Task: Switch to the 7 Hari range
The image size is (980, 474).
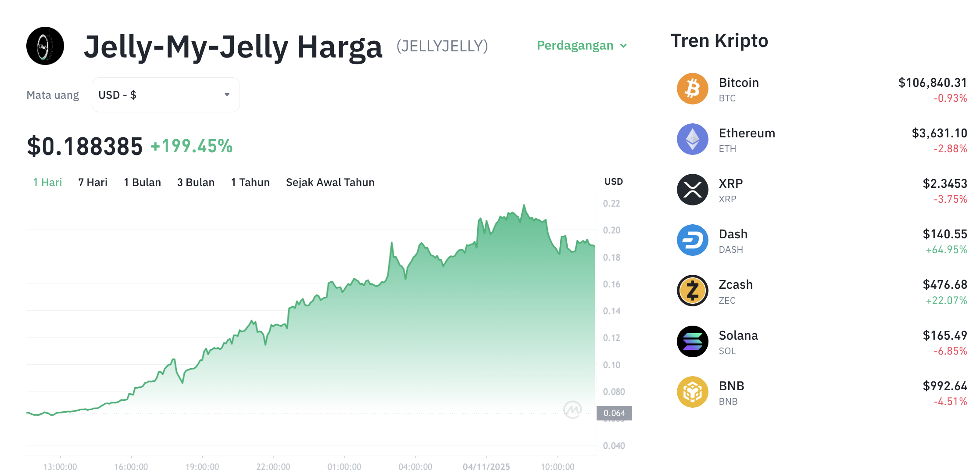Action: [93, 182]
